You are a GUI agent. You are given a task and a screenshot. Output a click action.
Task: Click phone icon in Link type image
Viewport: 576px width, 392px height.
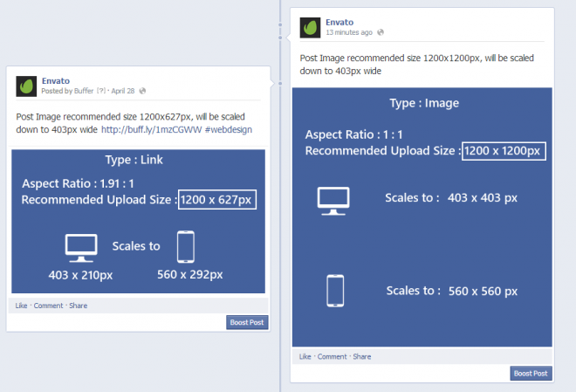pyautogui.click(x=186, y=247)
